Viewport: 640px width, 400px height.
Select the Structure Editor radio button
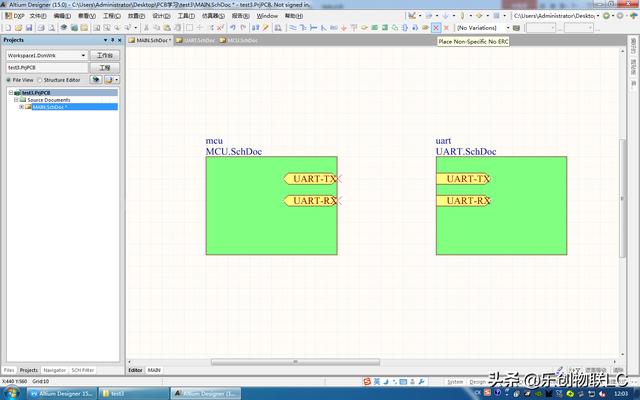point(40,80)
